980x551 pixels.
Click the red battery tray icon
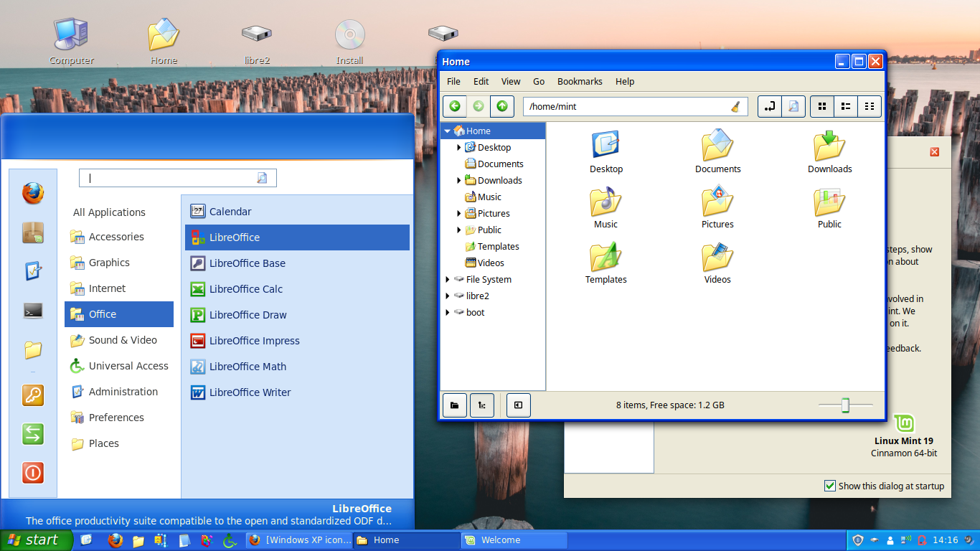tap(922, 540)
